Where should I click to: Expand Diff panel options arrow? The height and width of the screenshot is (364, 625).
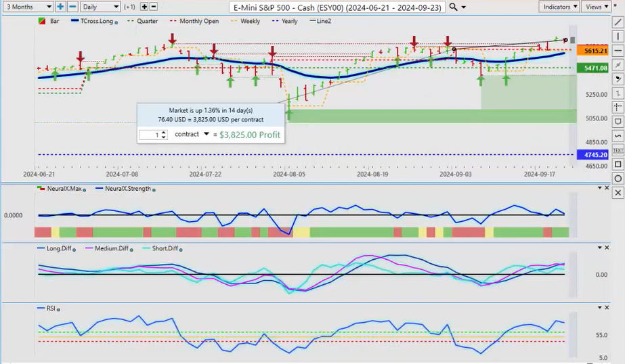[599, 248]
